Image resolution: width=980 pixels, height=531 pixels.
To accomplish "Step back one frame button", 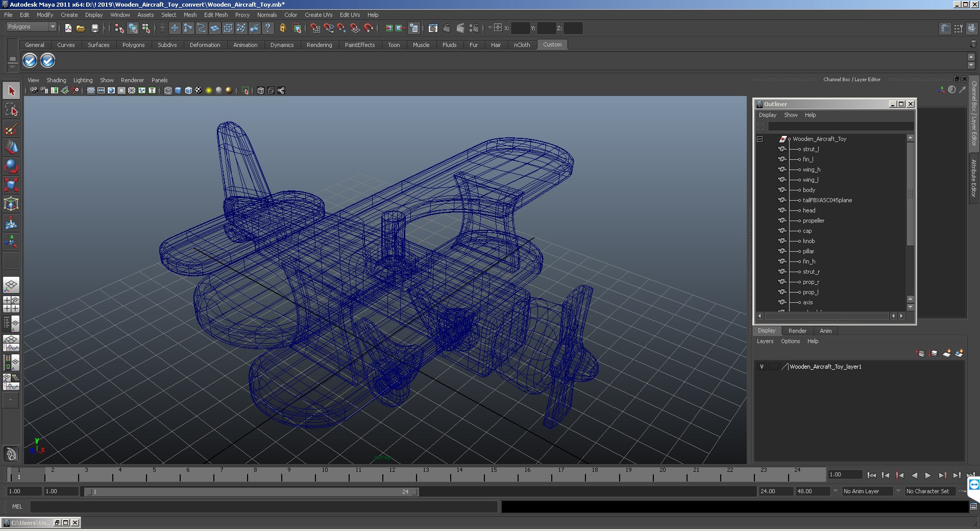I will click(x=886, y=475).
